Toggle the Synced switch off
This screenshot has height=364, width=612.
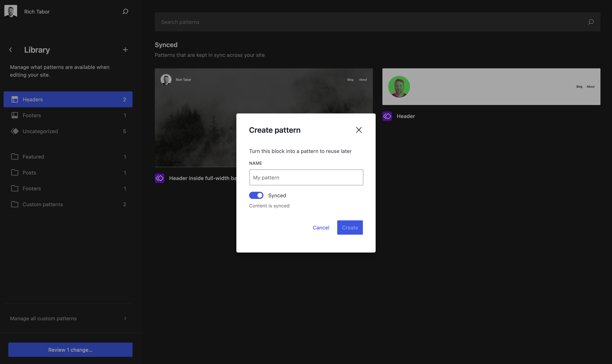point(256,196)
